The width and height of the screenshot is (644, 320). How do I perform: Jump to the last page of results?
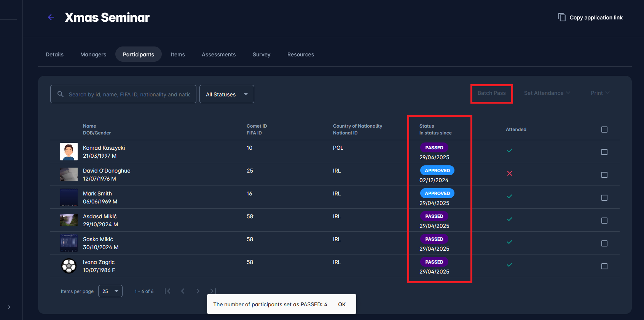pyautogui.click(x=213, y=291)
